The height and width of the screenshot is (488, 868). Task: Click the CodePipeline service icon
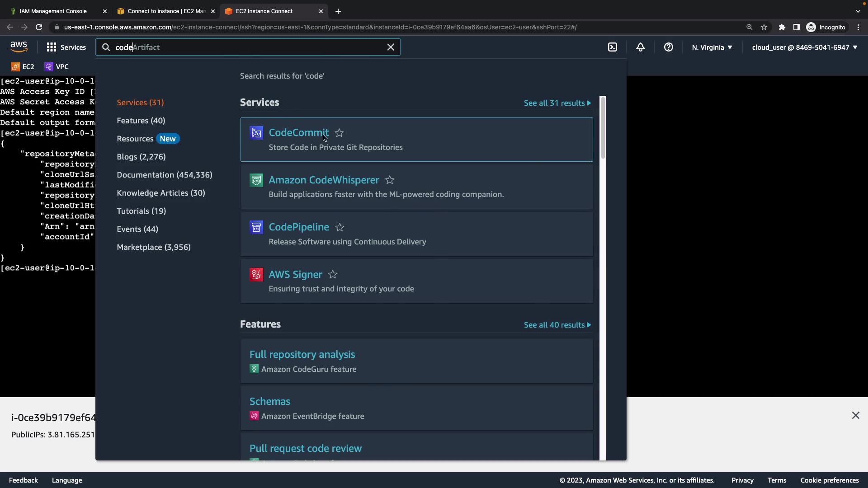click(256, 227)
